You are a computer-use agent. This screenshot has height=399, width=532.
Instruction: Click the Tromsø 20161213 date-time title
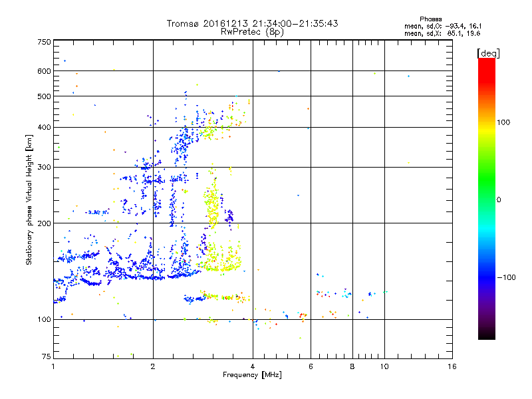pyautogui.click(x=252, y=23)
